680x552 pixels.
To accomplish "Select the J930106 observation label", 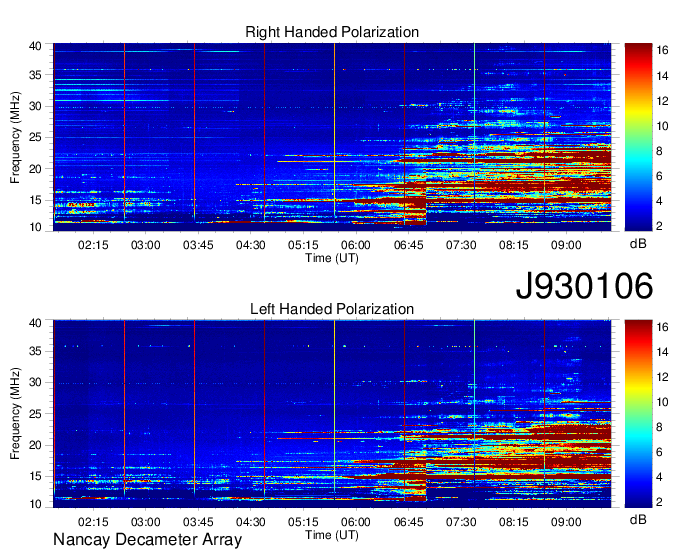I will 584,286.
